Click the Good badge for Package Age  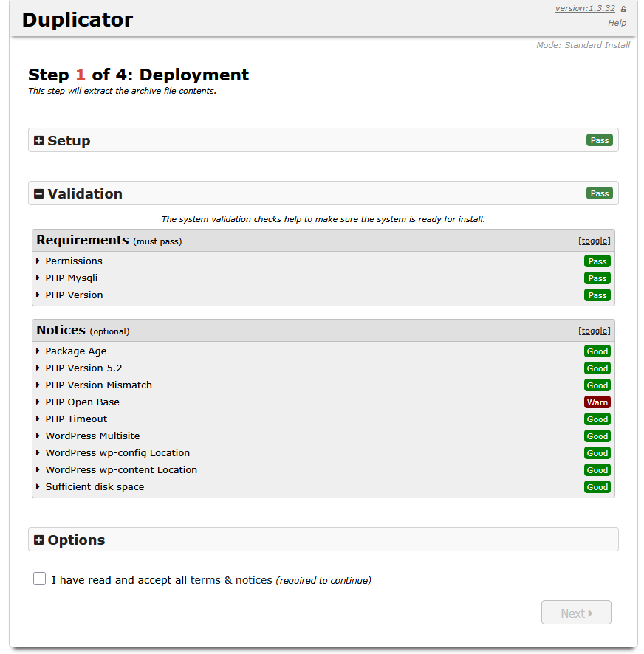pos(597,351)
